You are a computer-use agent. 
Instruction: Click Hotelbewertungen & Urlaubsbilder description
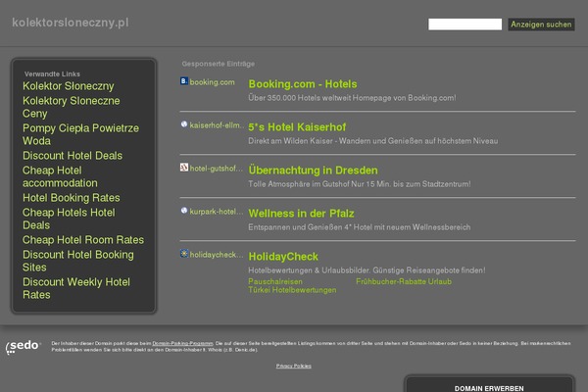pyautogui.click(x=367, y=270)
